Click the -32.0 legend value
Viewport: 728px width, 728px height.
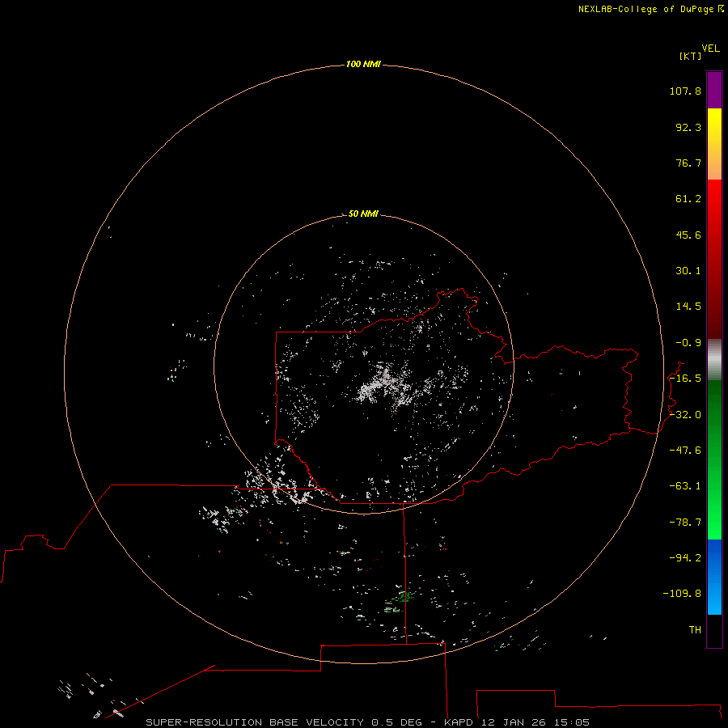click(x=685, y=415)
